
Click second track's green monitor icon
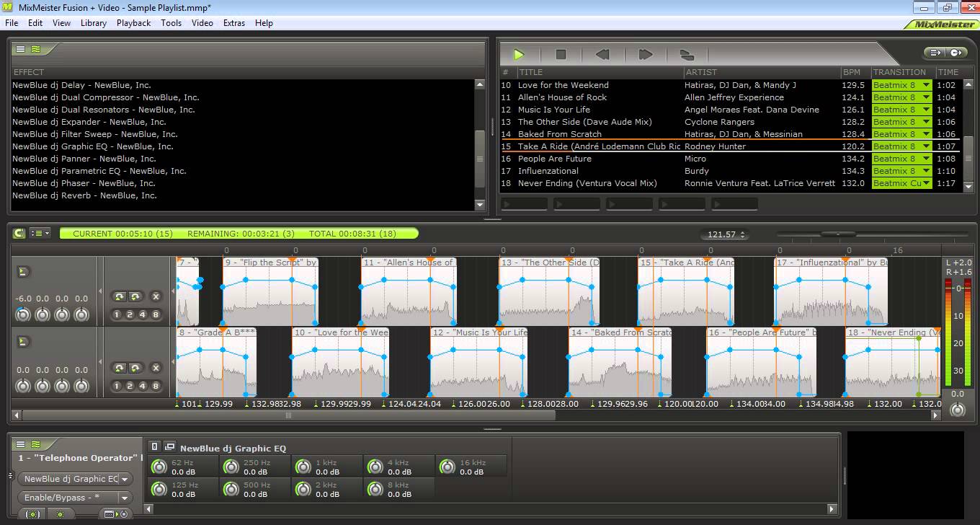click(x=23, y=342)
